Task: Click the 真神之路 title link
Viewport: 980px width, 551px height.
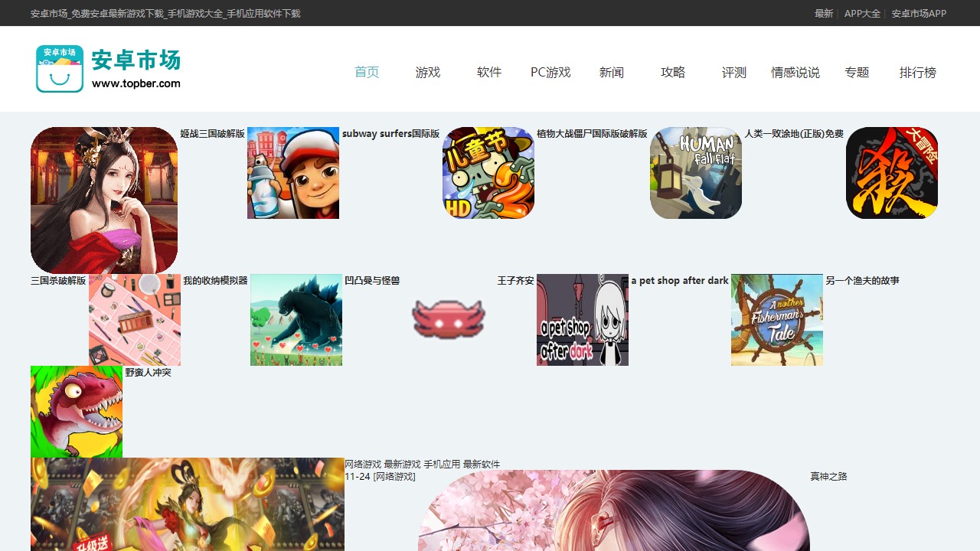Action: click(x=829, y=476)
